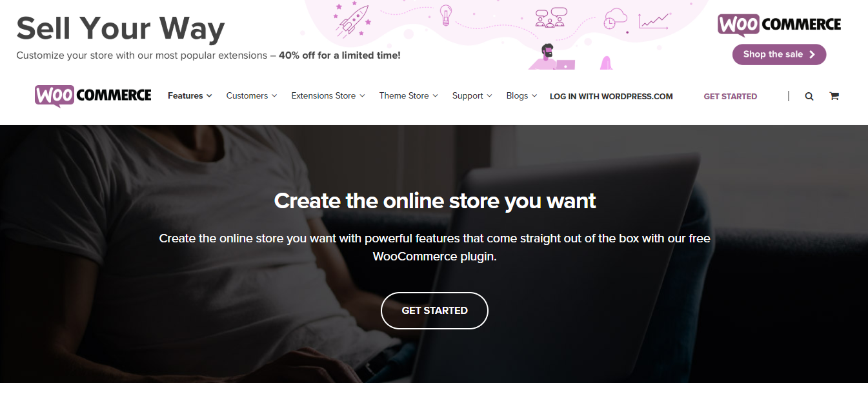Click the line chart illustration in banner
This screenshot has width=868, height=399.
click(x=655, y=21)
